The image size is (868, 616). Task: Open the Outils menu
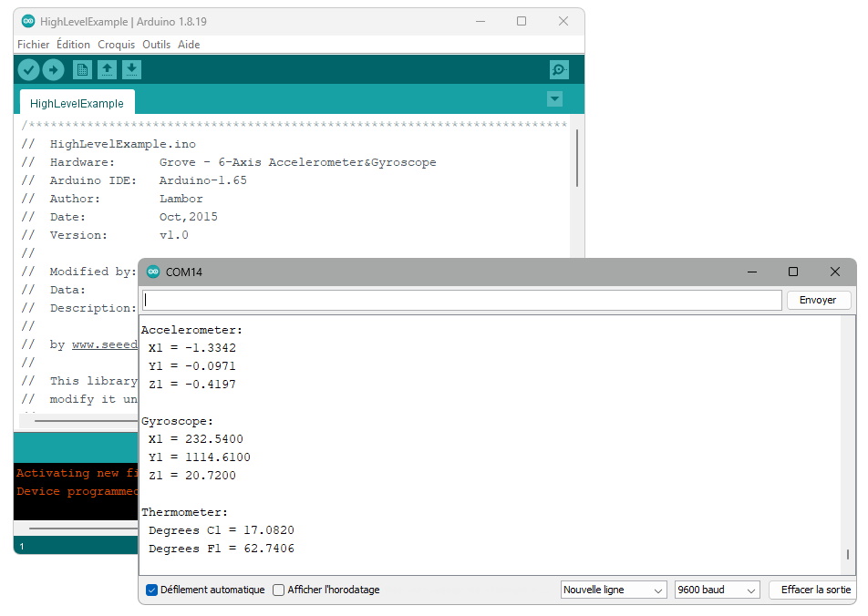[x=156, y=45]
